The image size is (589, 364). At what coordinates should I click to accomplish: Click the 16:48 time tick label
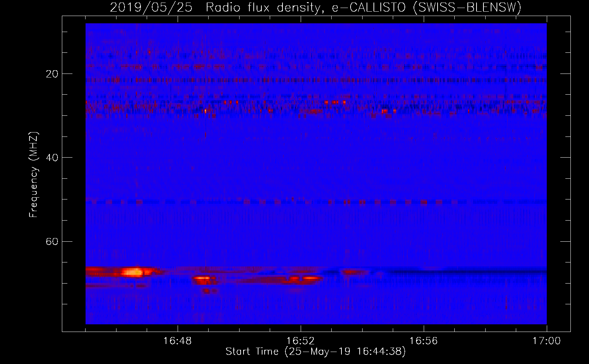coord(177,341)
